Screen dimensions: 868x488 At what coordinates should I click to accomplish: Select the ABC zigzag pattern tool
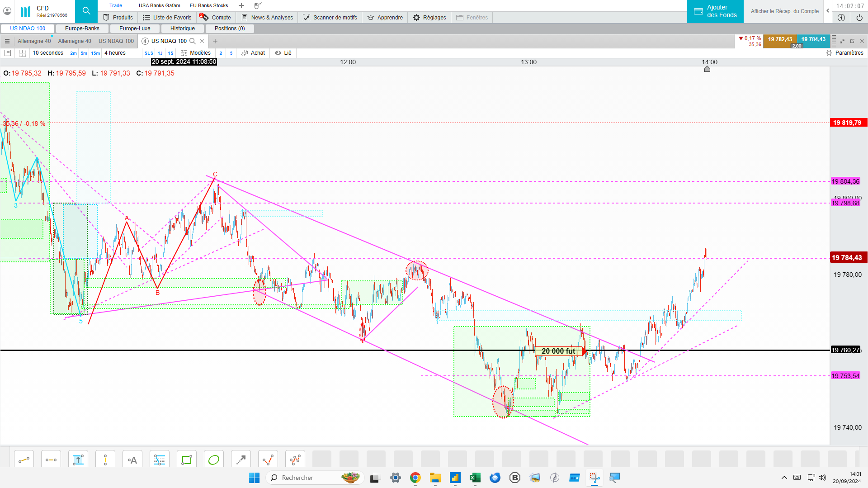[268, 460]
